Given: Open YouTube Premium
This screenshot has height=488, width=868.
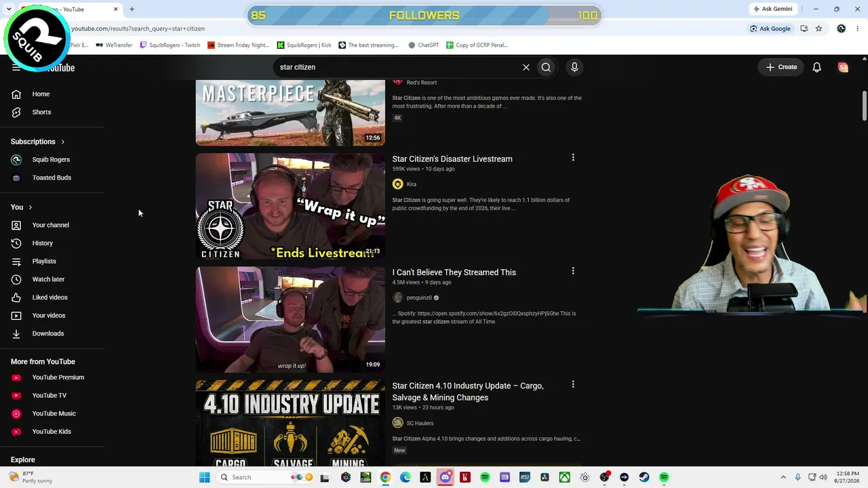Looking at the screenshot, I should 58,378.
